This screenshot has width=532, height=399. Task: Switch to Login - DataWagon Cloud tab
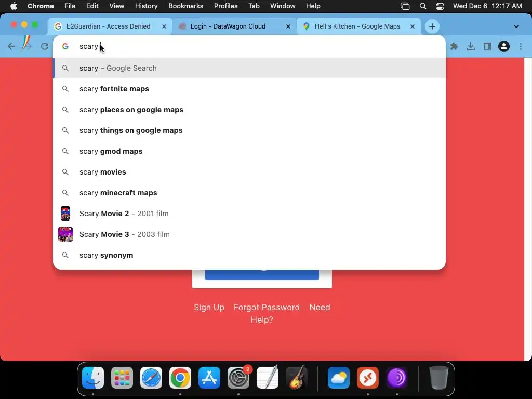[228, 26]
